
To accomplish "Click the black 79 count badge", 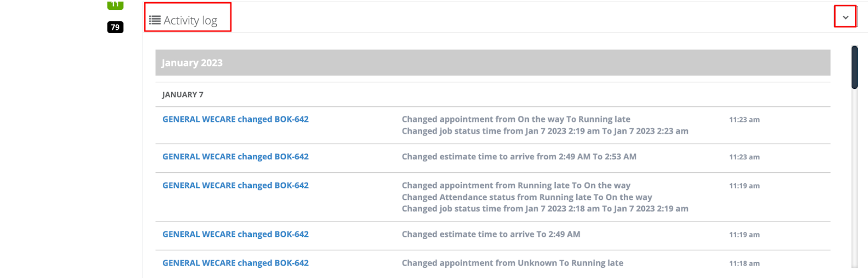I will pyautogui.click(x=115, y=27).
